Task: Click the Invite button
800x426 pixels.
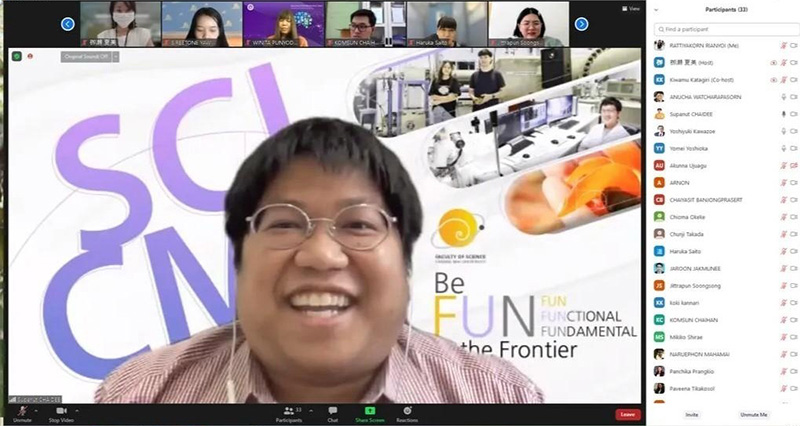Action: point(692,415)
